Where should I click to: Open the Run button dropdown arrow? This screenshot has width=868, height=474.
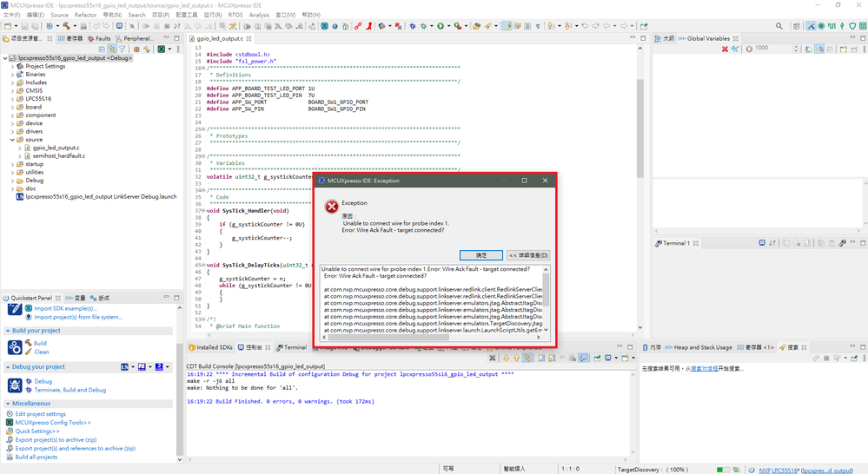pyautogui.click(x=448, y=26)
